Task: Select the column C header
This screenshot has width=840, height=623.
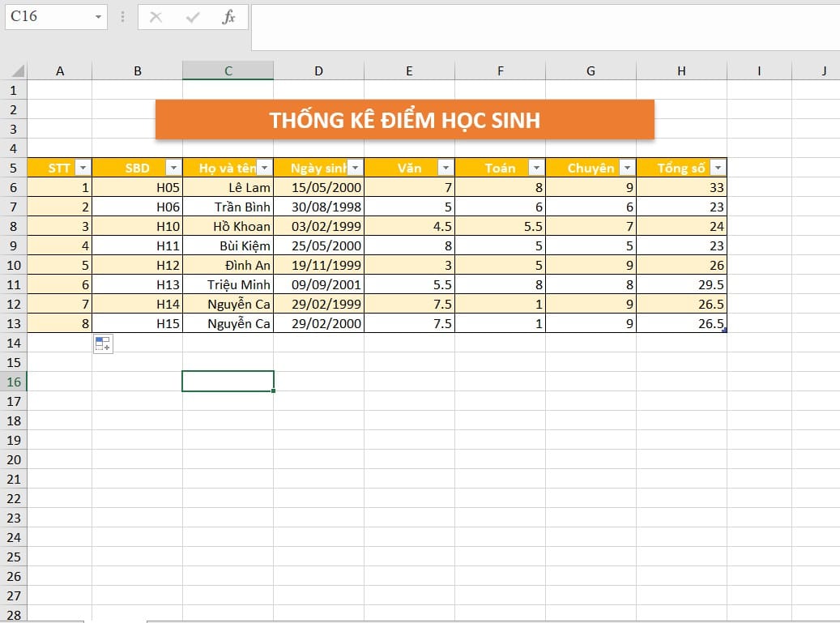Action: coord(228,71)
